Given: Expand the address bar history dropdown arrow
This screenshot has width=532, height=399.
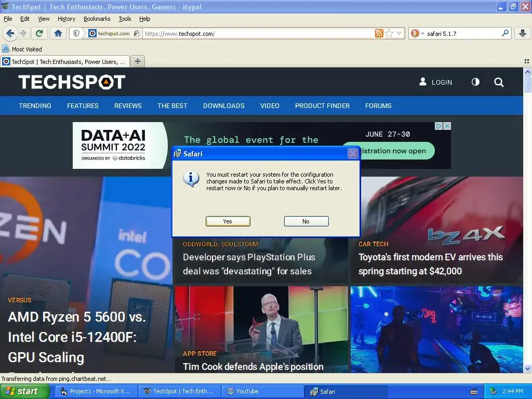Looking at the screenshot, I should coord(400,33).
